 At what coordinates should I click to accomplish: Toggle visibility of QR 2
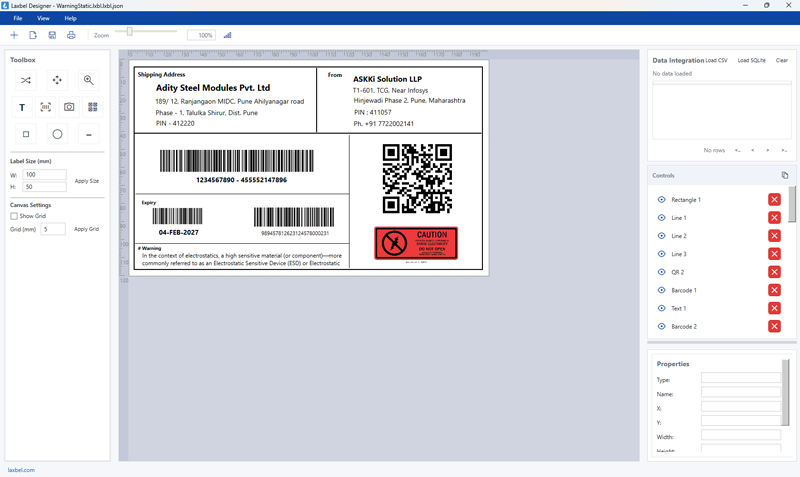[662, 272]
